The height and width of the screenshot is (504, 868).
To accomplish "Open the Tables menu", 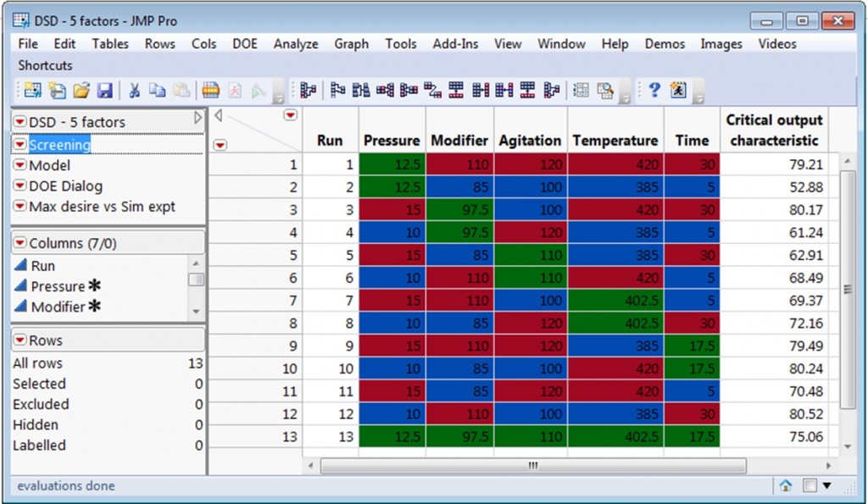I will [110, 44].
